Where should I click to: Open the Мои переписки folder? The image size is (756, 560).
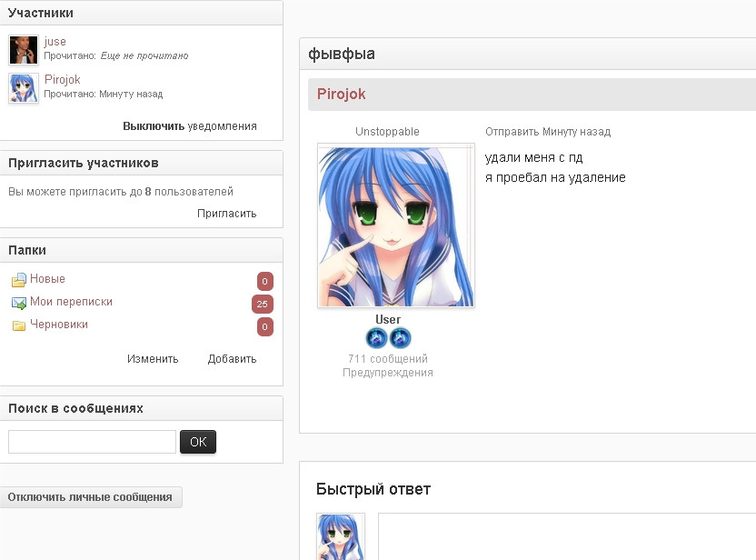click(71, 302)
